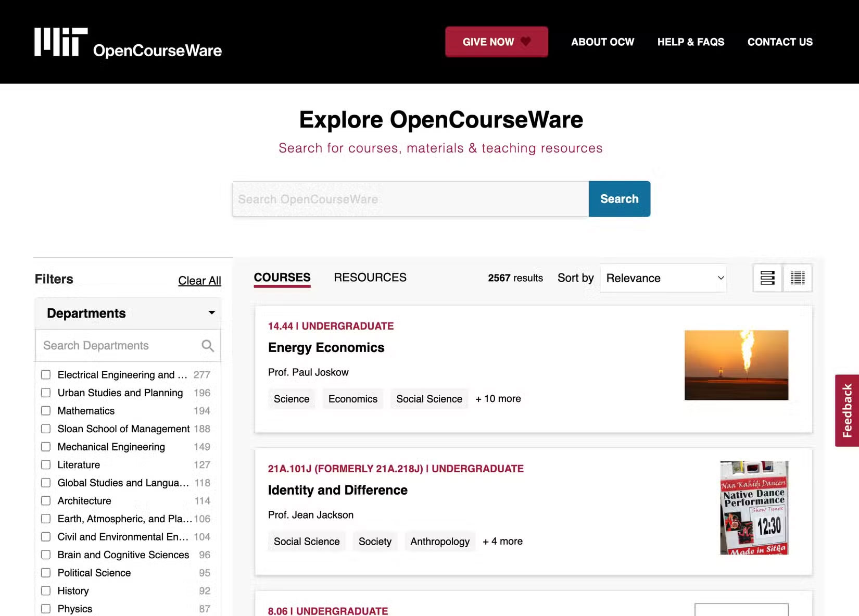Select the Search button
The image size is (859, 616).
(x=619, y=198)
